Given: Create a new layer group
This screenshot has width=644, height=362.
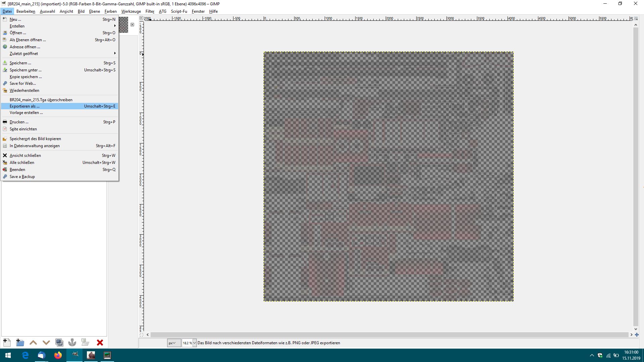Looking at the screenshot, I should [x=20, y=342].
